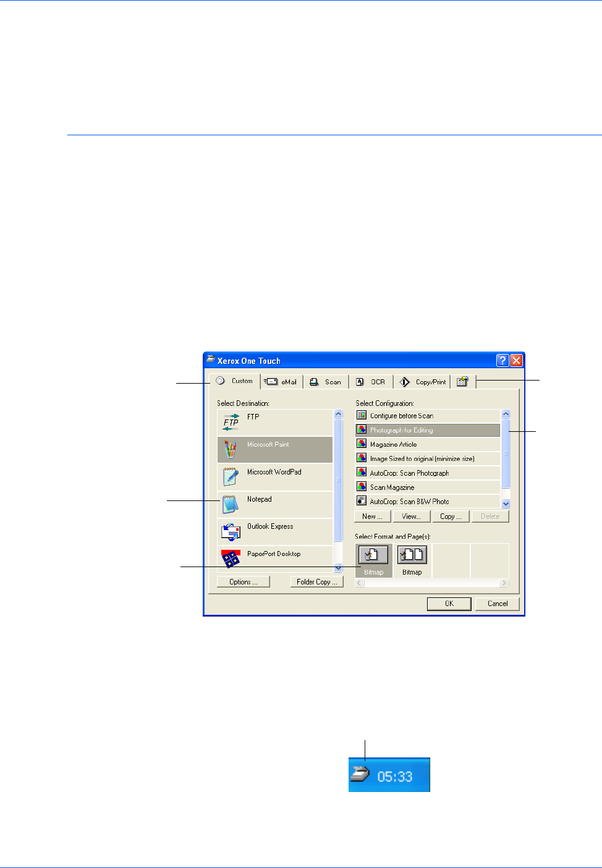Click the Microsoft WordPad icon

point(231,477)
